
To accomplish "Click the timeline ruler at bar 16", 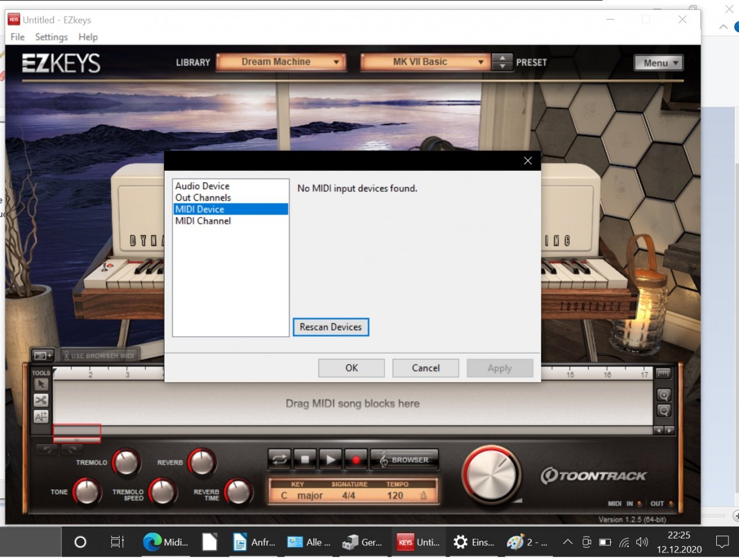I will (x=607, y=374).
